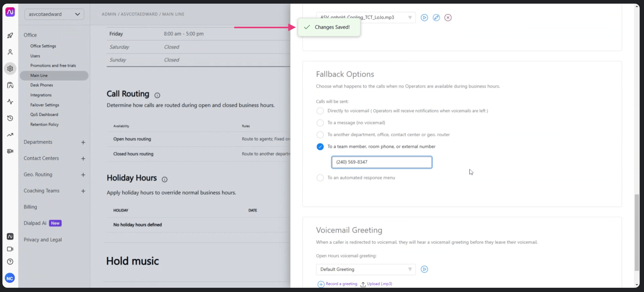The image size is (644, 292).
Task: Click the NC user avatar
Action: click(10, 278)
